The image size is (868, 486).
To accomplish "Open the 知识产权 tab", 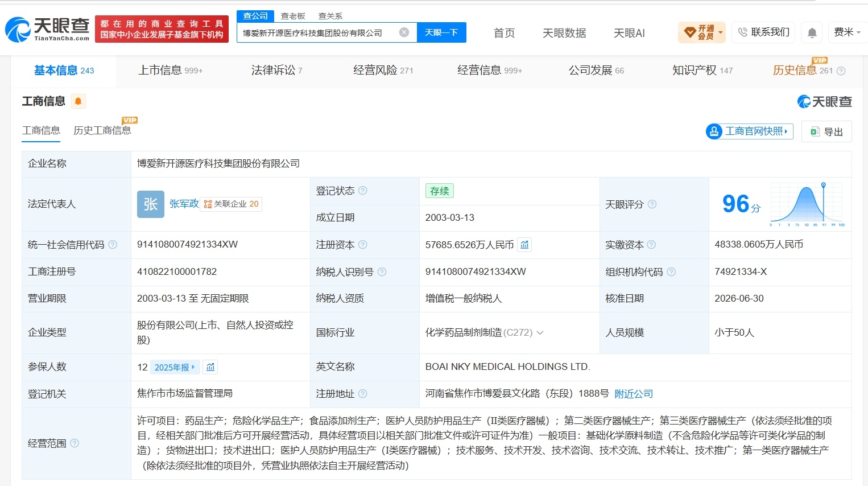I will [702, 71].
